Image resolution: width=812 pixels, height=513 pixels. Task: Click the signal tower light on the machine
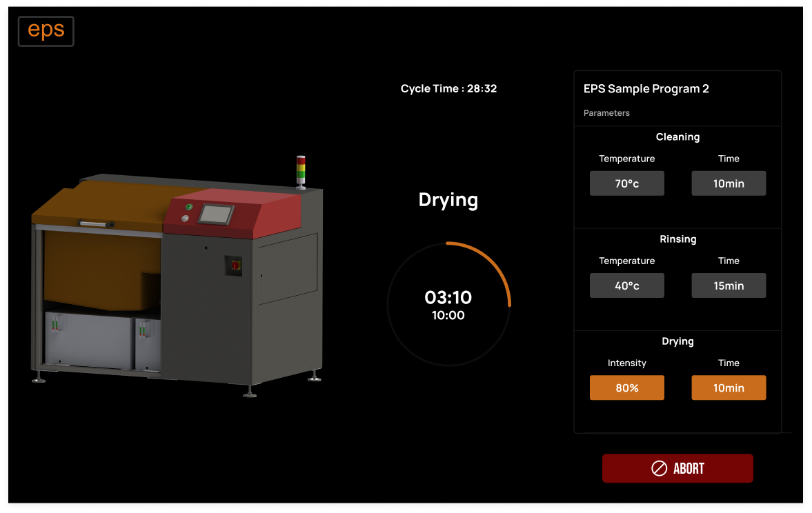click(301, 170)
